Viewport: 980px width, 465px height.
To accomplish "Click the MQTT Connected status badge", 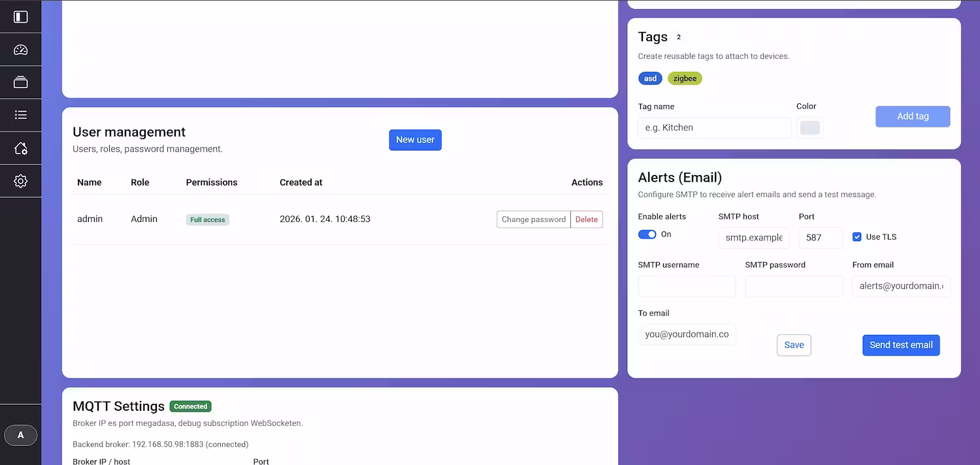I will click(x=191, y=406).
